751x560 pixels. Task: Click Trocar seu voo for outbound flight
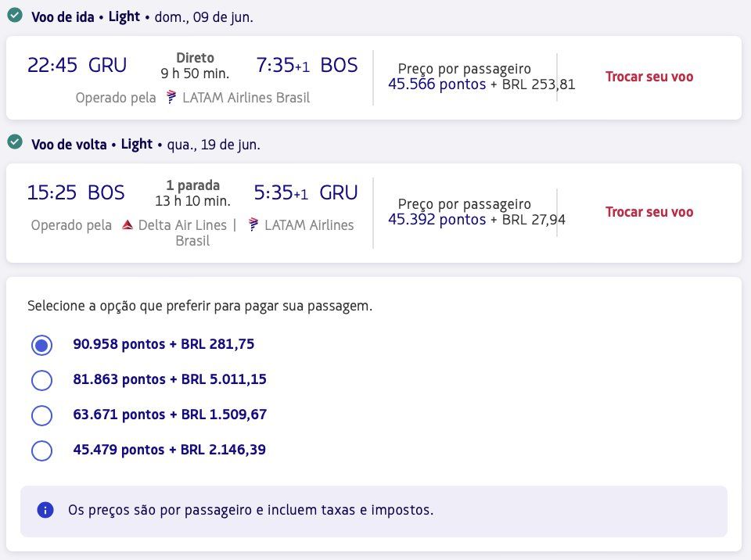pos(649,77)
